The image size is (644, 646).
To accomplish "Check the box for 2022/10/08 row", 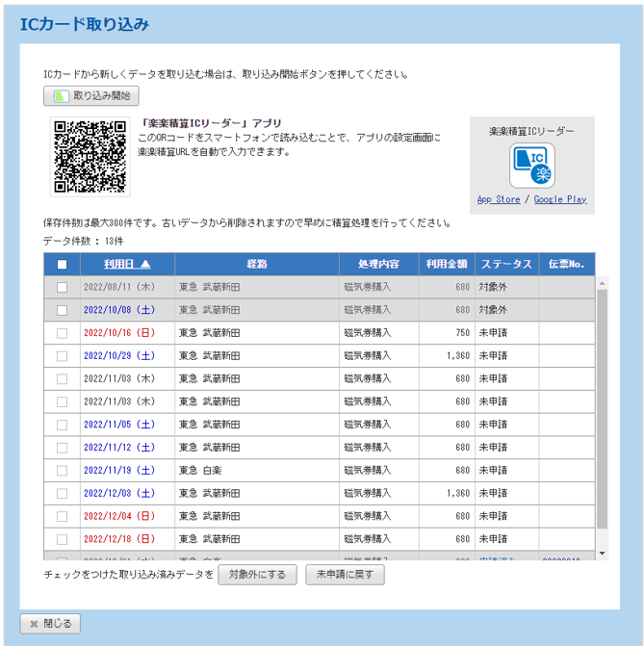I will 62,310.
